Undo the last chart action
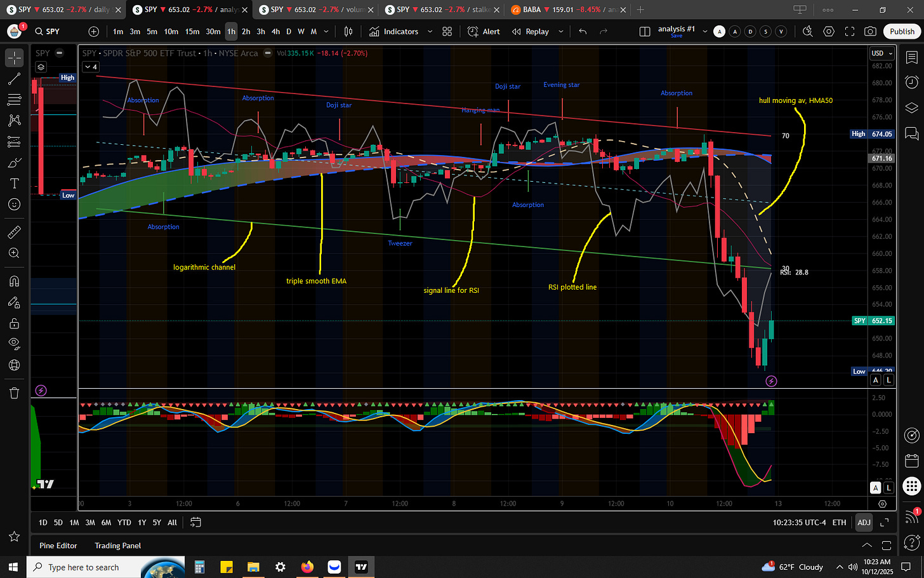 tap(583, 31)
